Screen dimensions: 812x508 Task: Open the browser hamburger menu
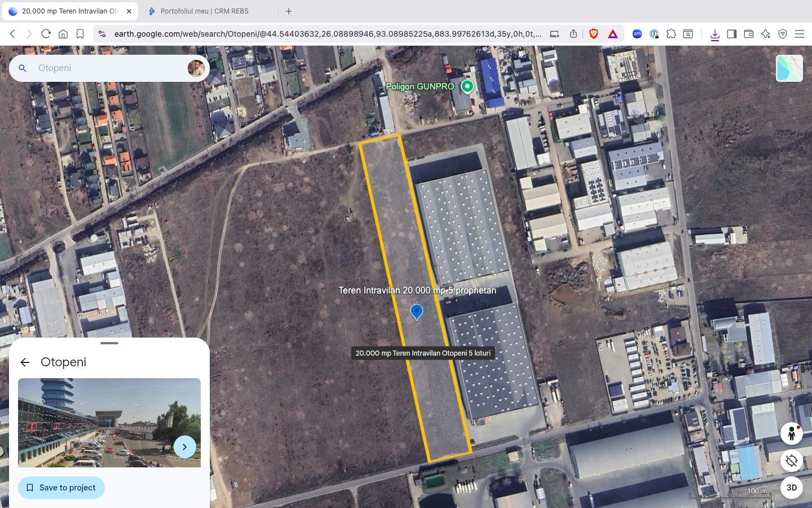pyautogui.click(x=799, y=34)
